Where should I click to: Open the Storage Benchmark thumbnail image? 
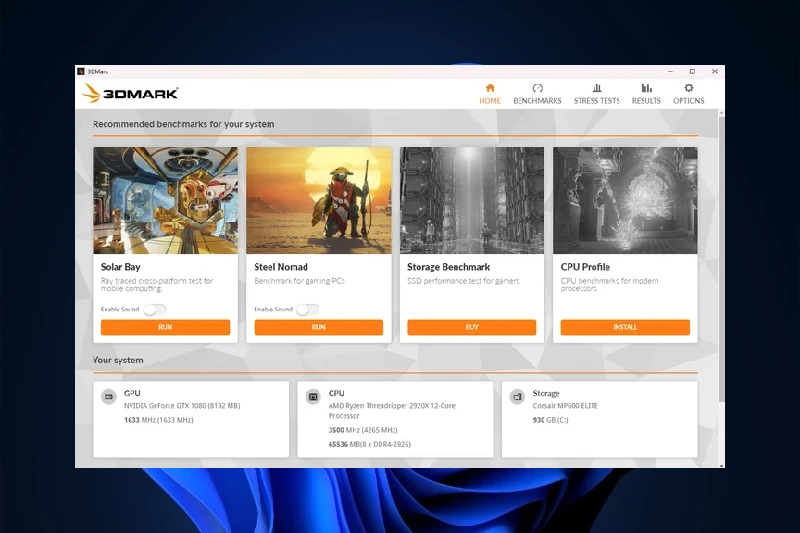[x=472, y=200]
